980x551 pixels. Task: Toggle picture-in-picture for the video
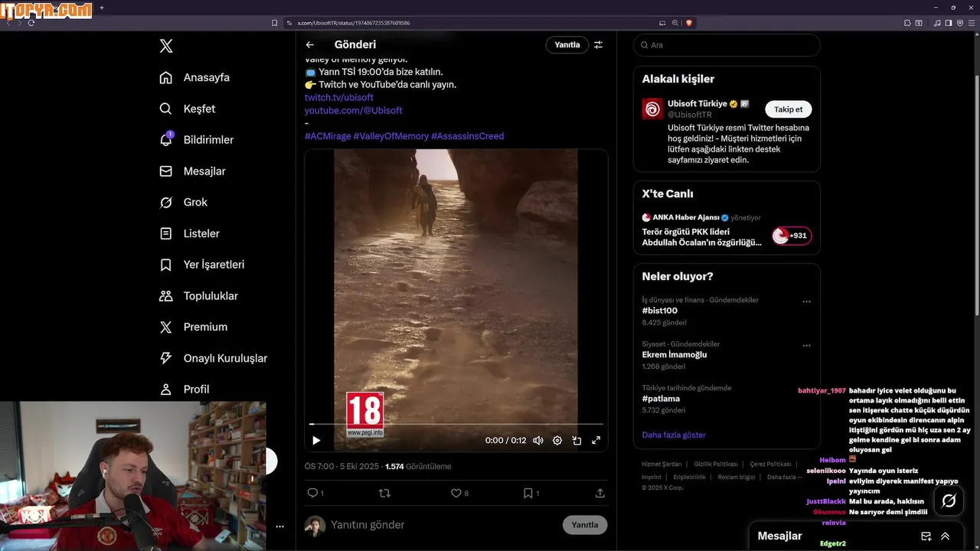[577, 440]
